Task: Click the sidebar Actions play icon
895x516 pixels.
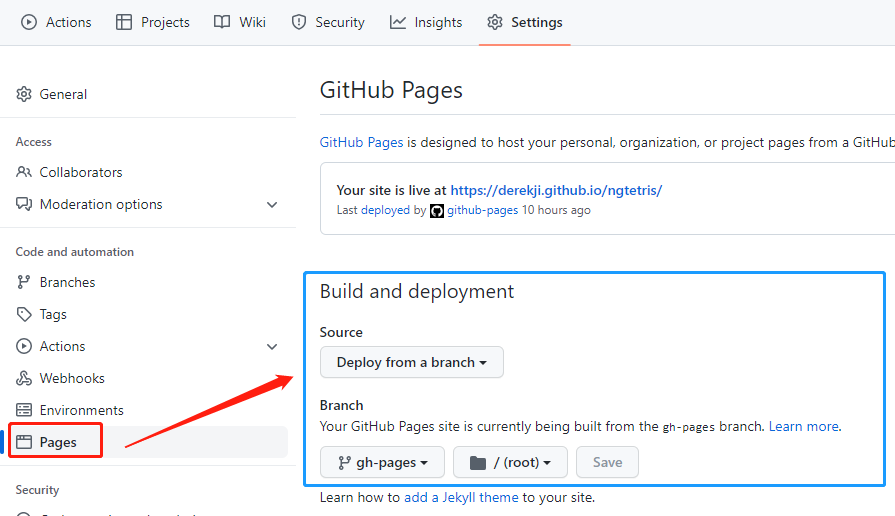Action: click(x=23, y=346)
